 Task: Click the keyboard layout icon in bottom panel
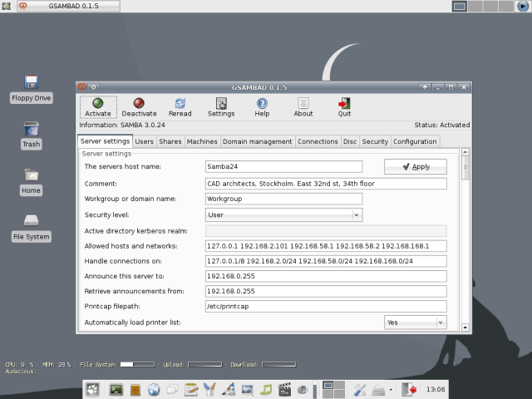(378, 390)
